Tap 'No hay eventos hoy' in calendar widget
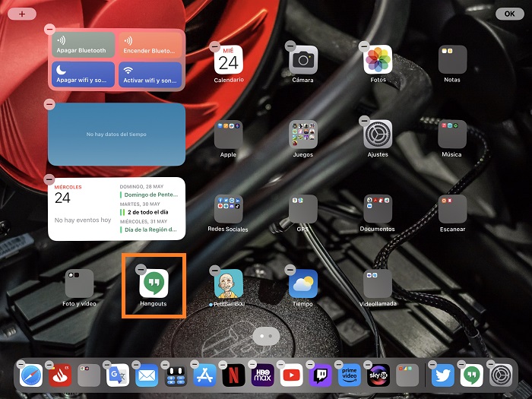This screenshot has height=399, width=532. tap(83, 220)
